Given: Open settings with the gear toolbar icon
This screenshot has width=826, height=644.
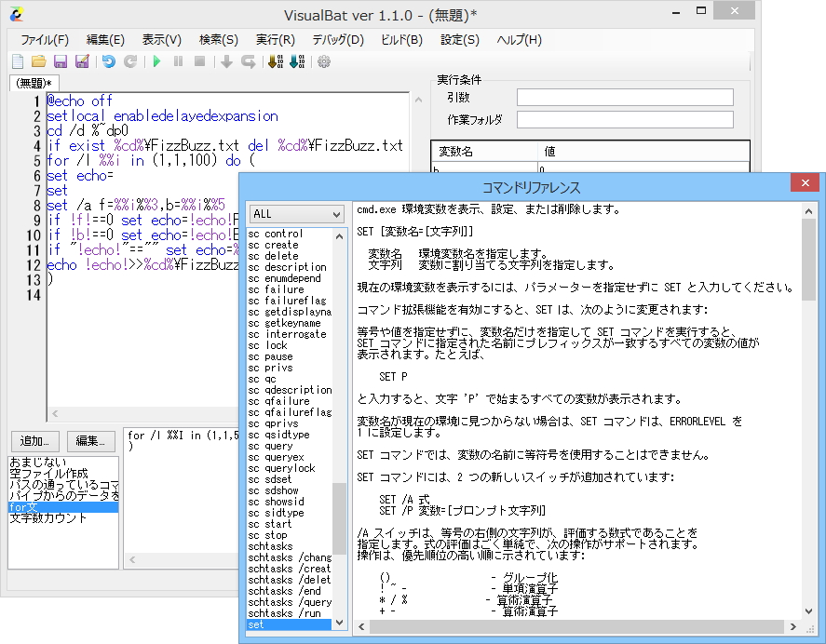Looking at the screenshot, I should [324, 61].
